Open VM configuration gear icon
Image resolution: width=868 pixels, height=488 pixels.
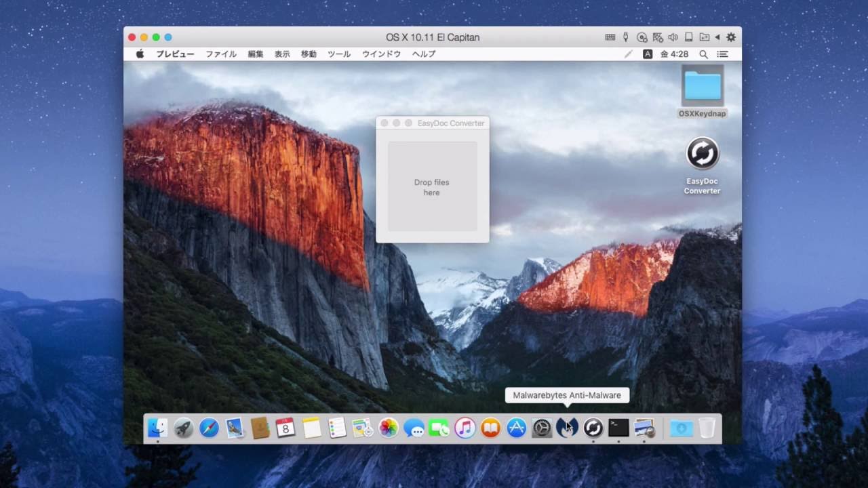click(x=731, y=37)
